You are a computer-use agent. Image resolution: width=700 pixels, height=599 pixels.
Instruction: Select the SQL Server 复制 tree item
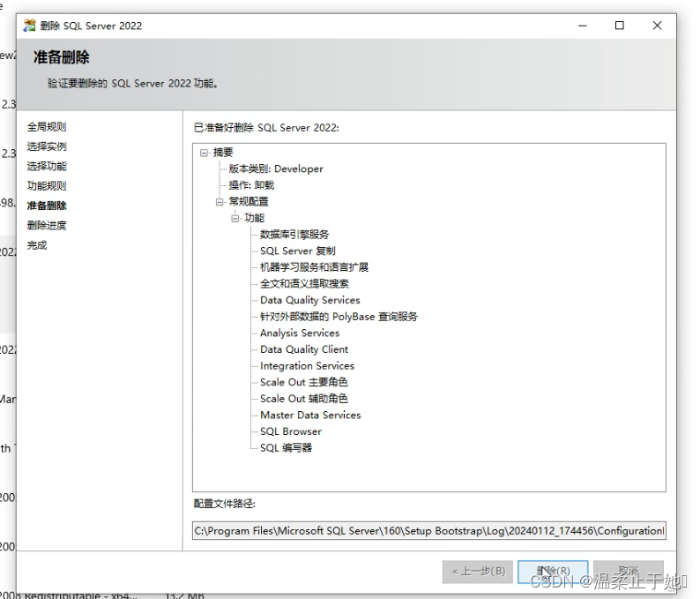(x=298, y=251)
